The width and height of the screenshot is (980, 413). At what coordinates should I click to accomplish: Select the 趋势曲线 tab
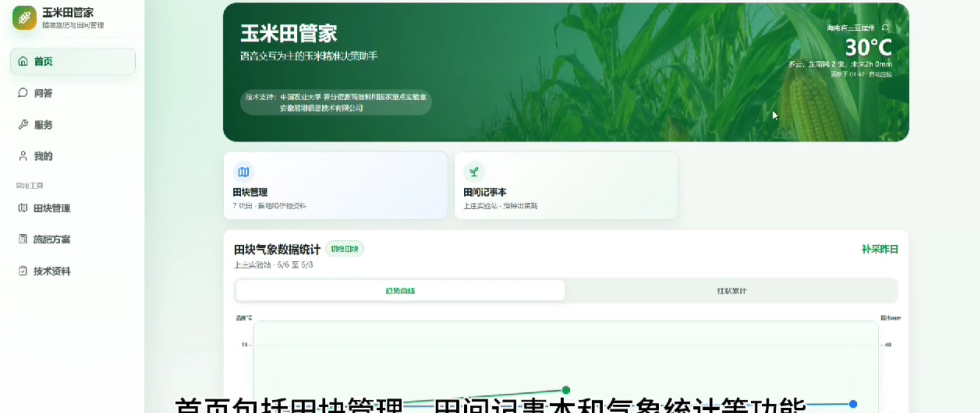pyautogui.click(x=400, y=290)
